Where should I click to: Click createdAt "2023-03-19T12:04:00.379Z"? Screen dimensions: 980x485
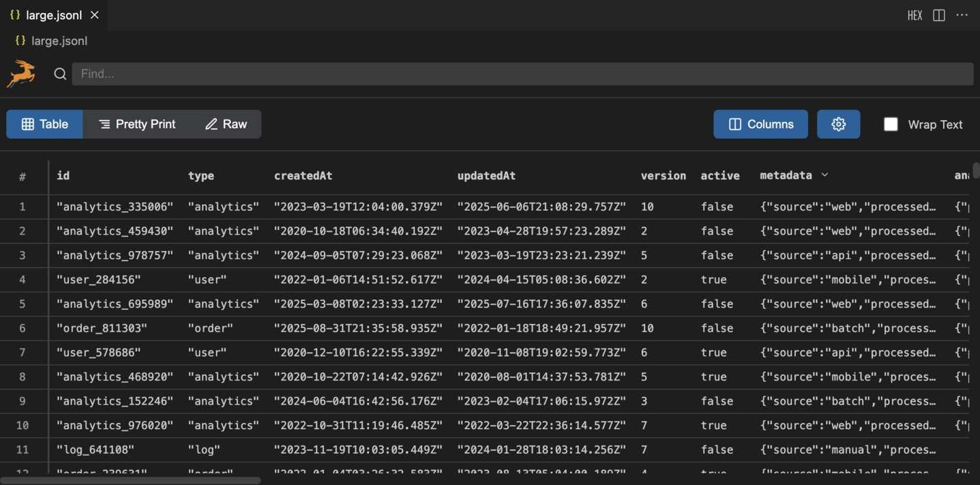(x=358, y=207)
